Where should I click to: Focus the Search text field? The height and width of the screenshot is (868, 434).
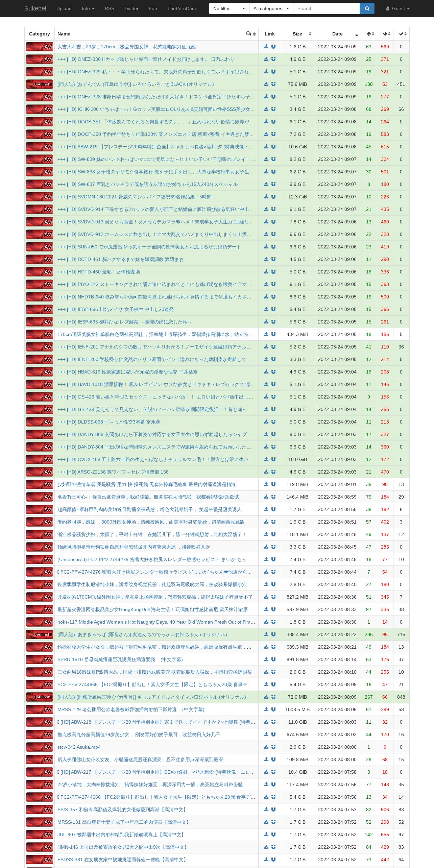tap(326, 8)
